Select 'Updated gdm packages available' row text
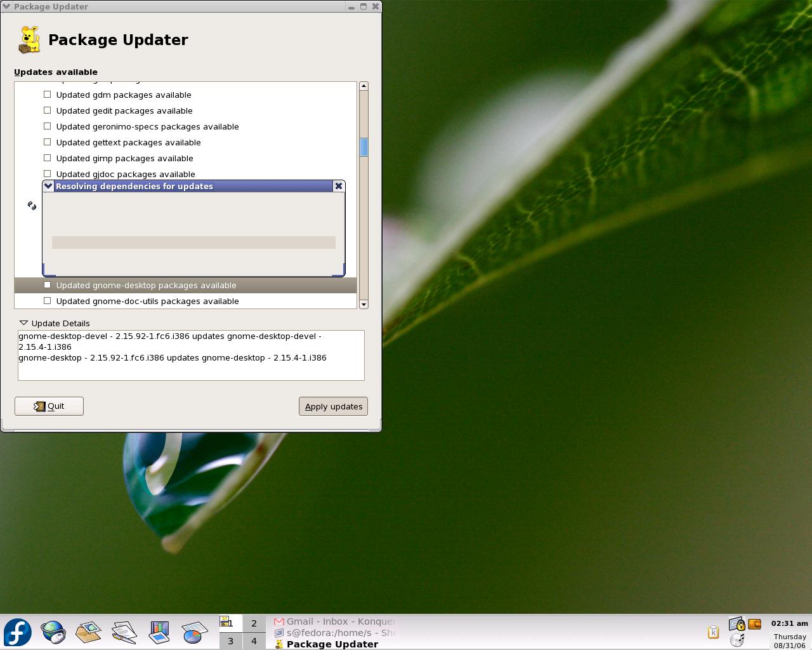Image resolution: width=812 pixels, height=650 pixels. pos(124,95)
